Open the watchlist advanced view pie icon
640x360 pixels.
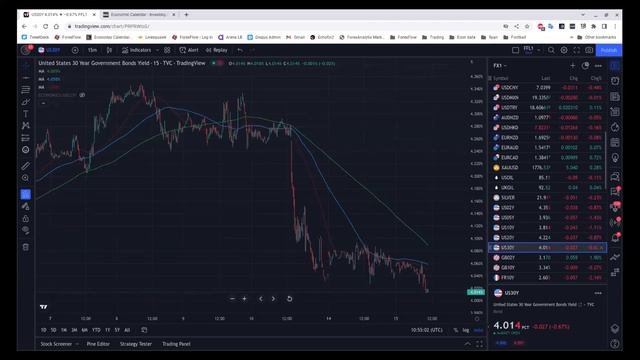point(585,65)
